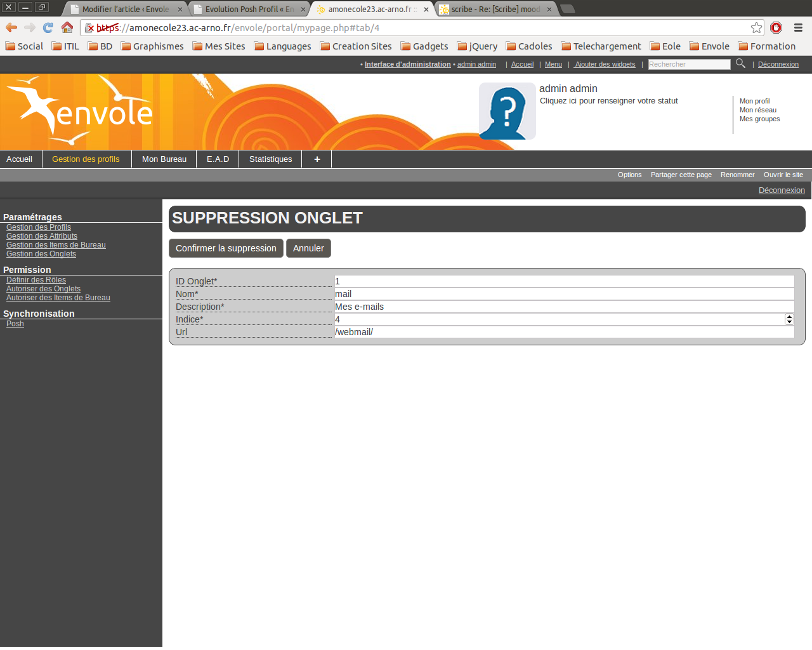The image size is (812, 650).
Task: Open the Envole bookmarks folder
Action: coord(709,46)
